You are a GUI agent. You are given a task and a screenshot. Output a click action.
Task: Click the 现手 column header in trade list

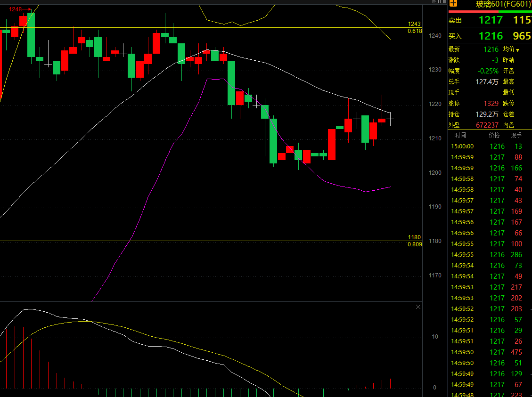point(516,135)
